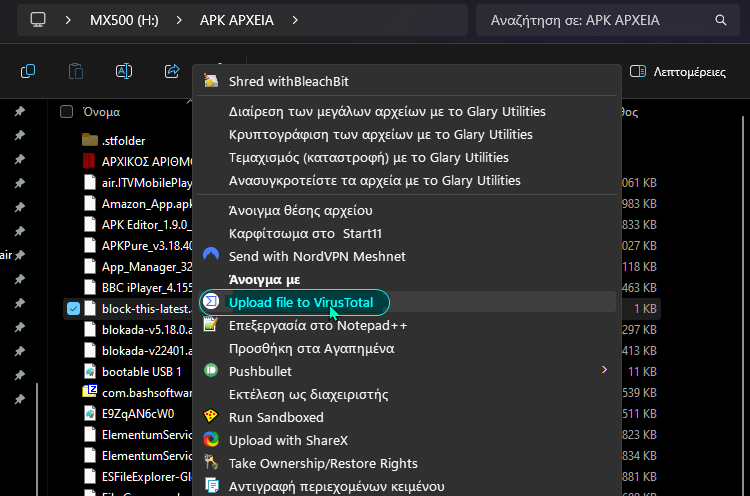The image size is (750, 496).
Task: Click the Notepad++ icon in menu
Action: coord(211,325)
